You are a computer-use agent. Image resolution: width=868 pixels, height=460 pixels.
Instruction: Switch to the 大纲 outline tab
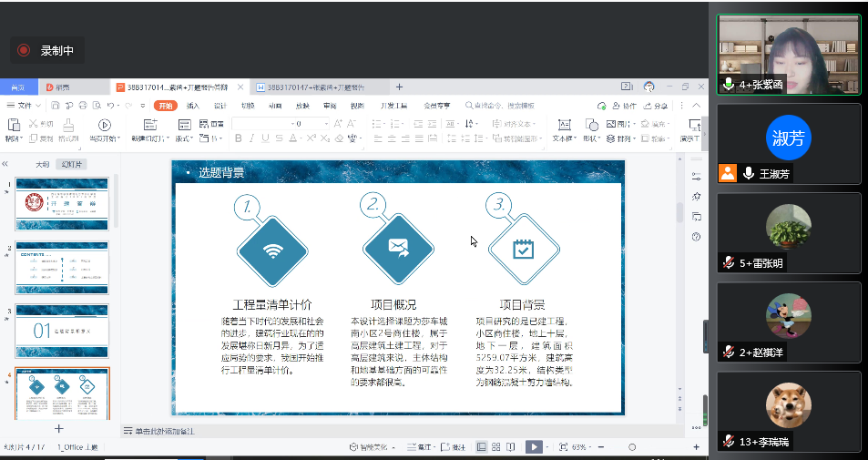coord(42,165)
